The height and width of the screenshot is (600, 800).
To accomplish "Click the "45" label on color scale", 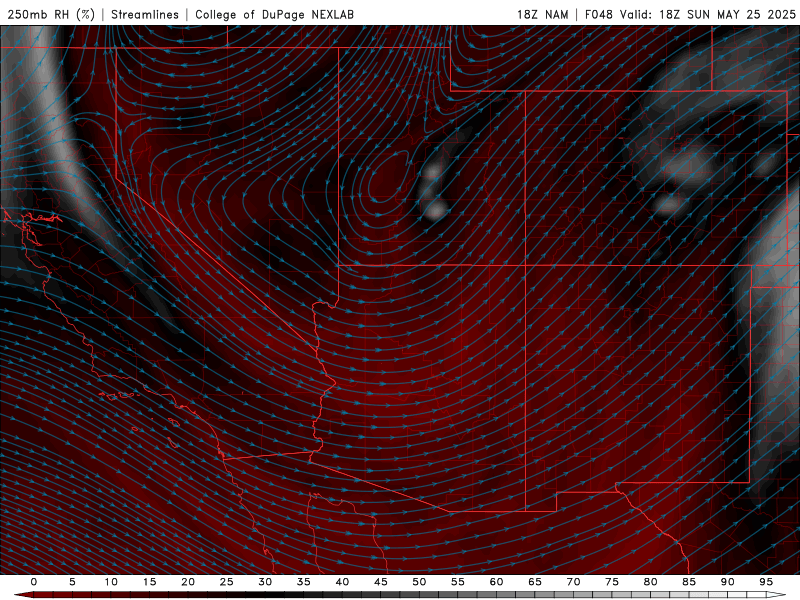I will pos(381,582).
